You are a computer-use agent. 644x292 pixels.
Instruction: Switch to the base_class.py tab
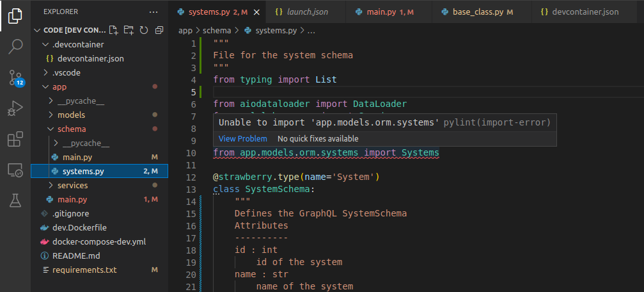pos(482,12)
